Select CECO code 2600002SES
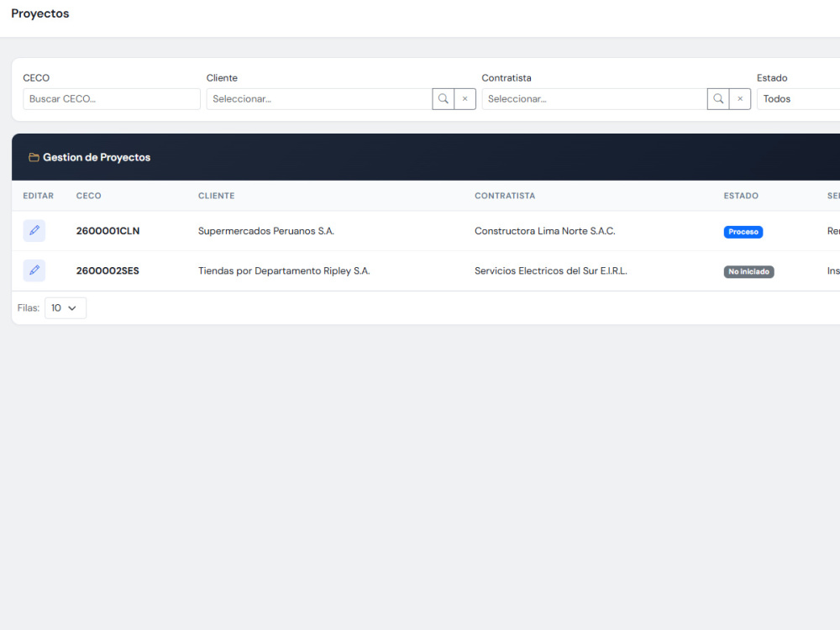Screen dimensions: 840x630 tap(108, 270)
